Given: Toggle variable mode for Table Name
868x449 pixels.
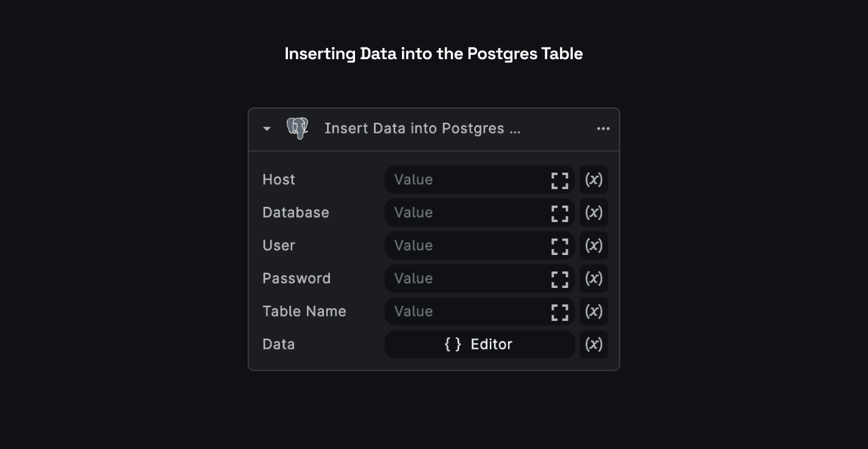Looking at the screenshot, I should pyautogui.click(x=594, y=312).
